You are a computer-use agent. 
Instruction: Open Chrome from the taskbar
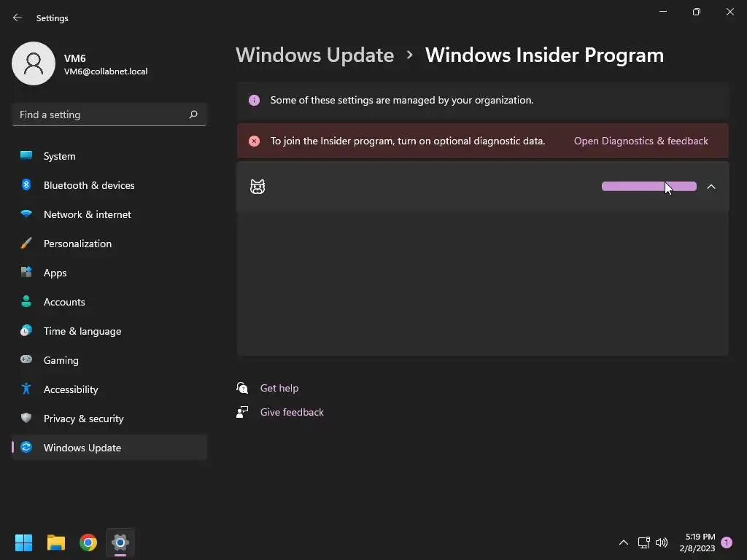point(88,542)
